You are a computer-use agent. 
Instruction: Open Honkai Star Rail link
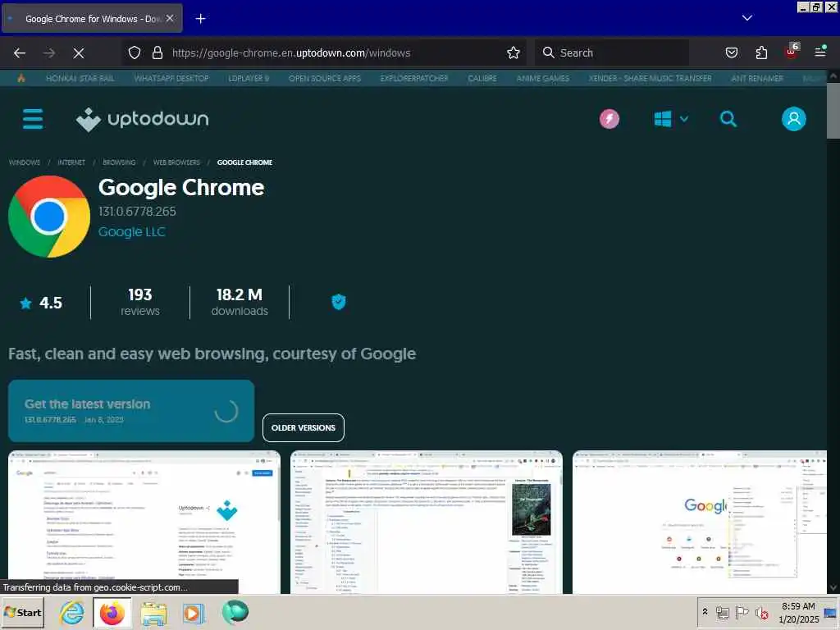[x=80, y=78]
